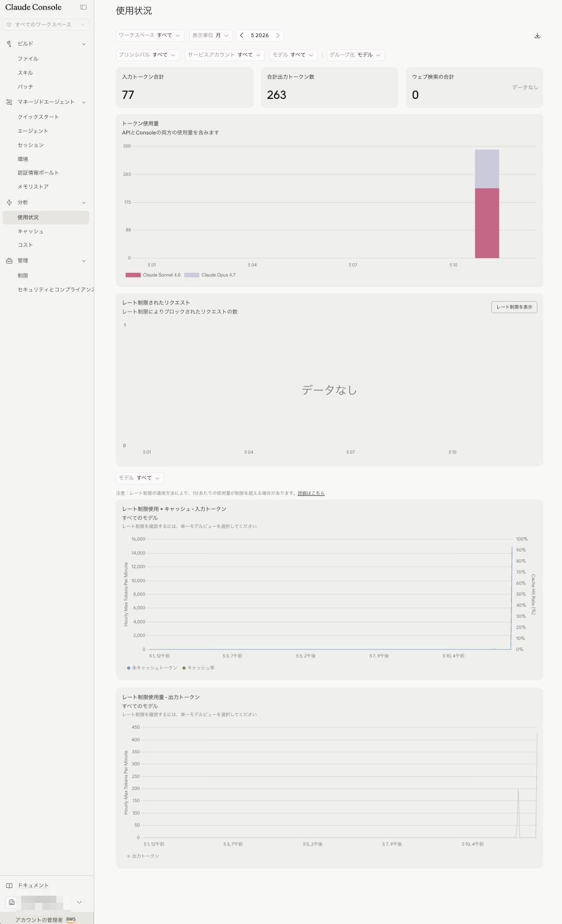Open キャッシュ in the sidebar
This screenshot has width=562, height=924.
tap(31, 231)
